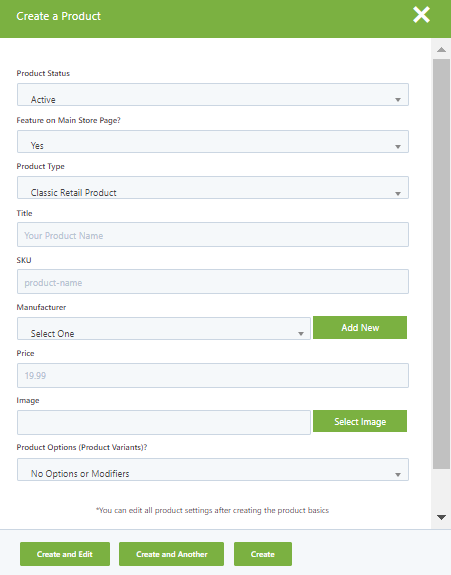
Task: Close the Create a Product dialog
Action: [421, 15]
